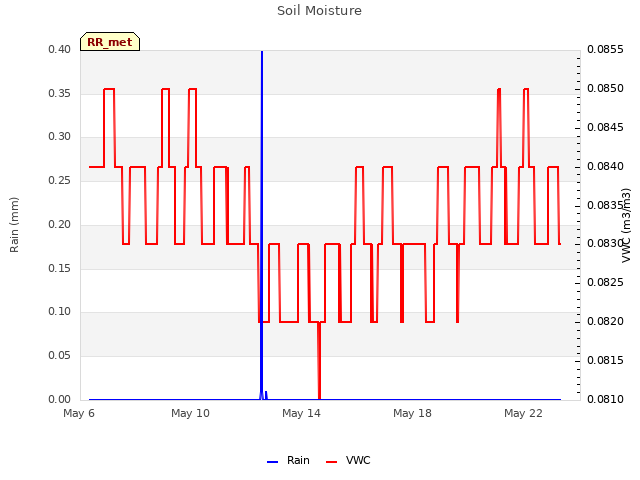Click the 0.20 left axis value
This screenshot has width=640, height=480.
(59, 224)
